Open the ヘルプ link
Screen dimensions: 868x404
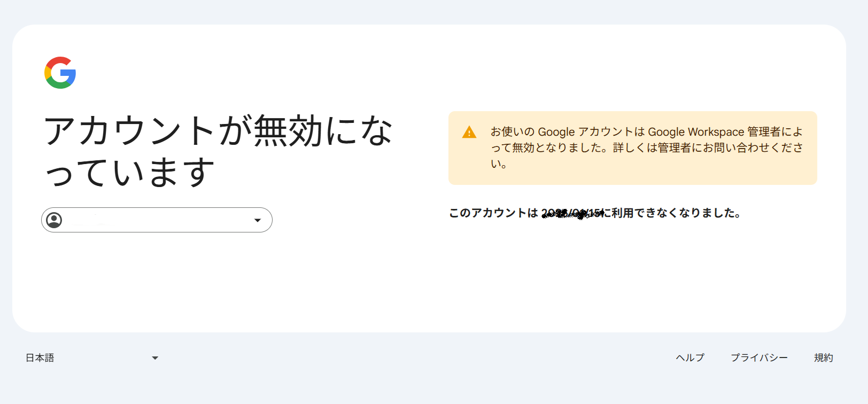pos(690,358)
